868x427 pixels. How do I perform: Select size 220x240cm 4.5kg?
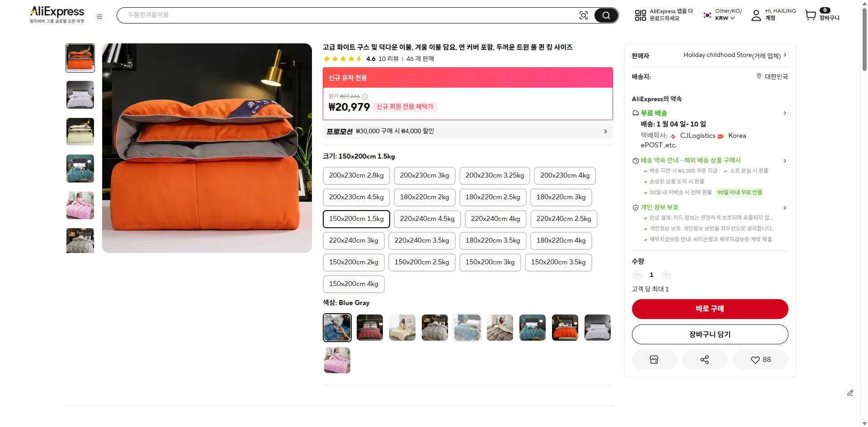pos(427,219)
